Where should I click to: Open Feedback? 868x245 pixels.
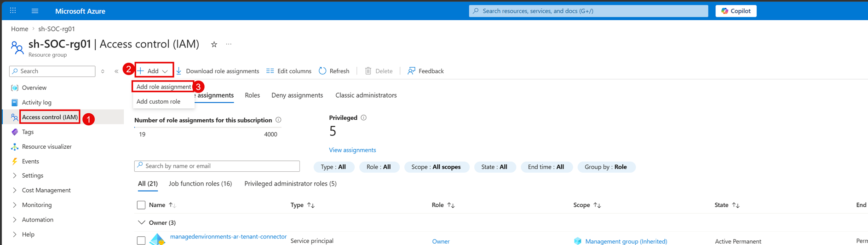pos(425,71)
